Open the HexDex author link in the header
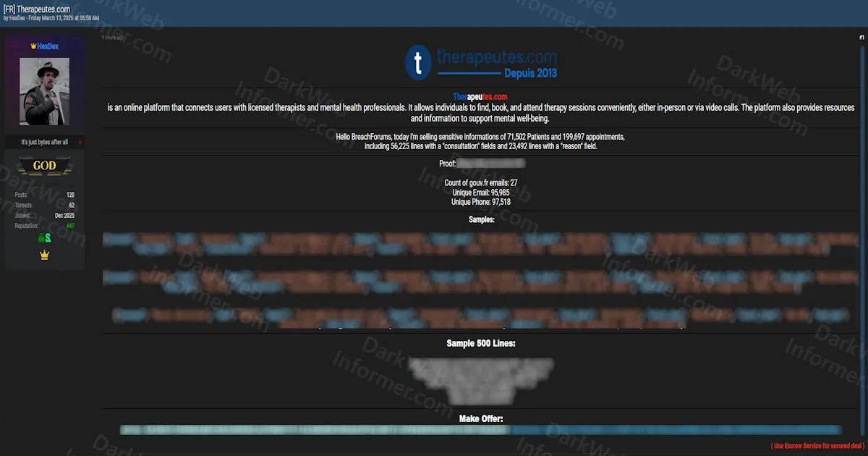This screenshot has height=456, width=868. click(18, 17)
